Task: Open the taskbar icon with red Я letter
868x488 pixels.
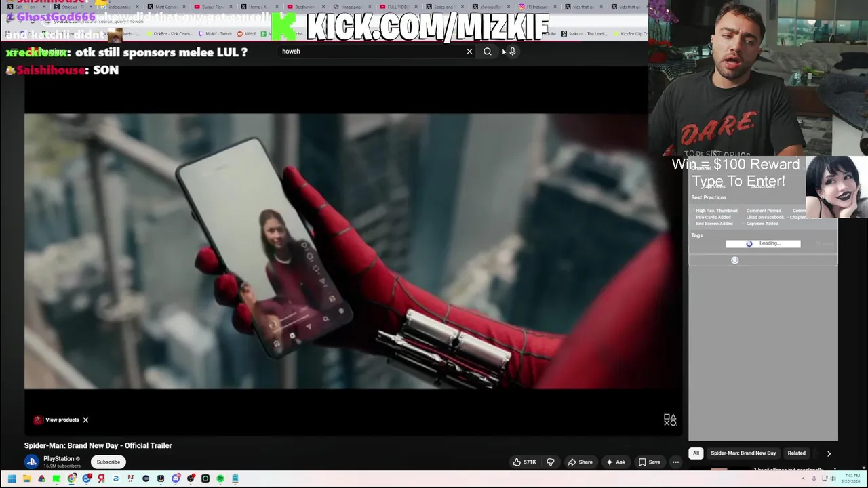Action: [x=102, y=479]
